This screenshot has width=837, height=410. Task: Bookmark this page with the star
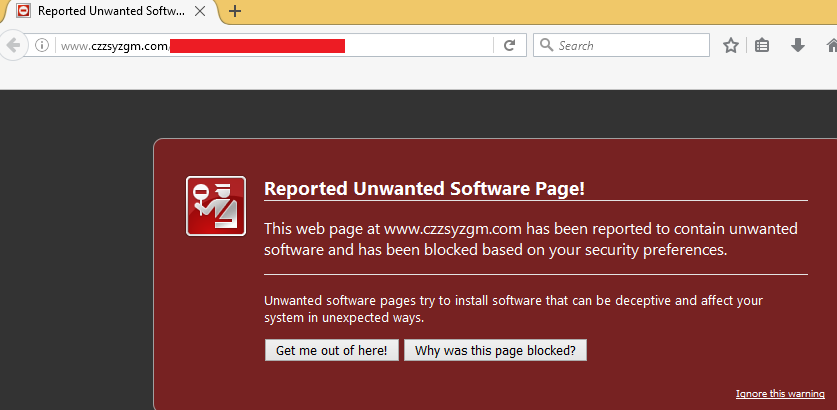[x=731, y=45]
